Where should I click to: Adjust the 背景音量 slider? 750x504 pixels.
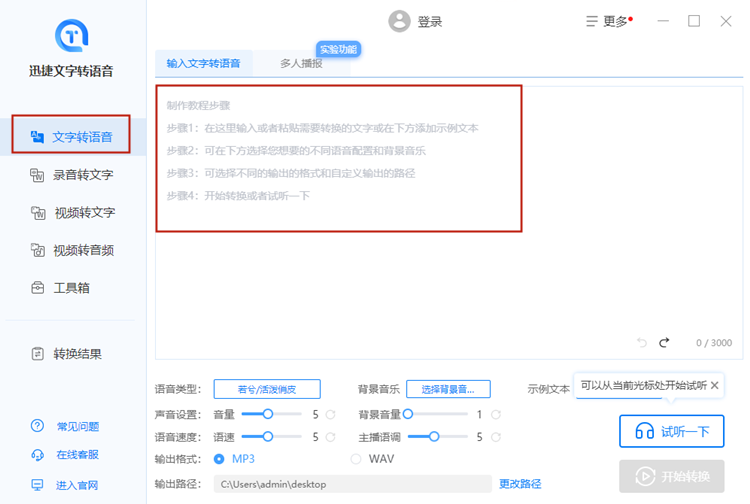(x=435, y=414)
